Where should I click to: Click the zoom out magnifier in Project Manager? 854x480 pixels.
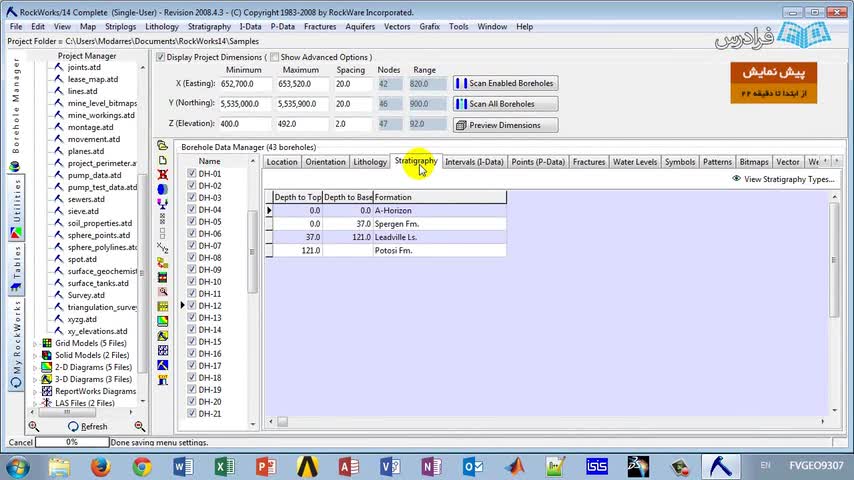[x=139, y=426]
